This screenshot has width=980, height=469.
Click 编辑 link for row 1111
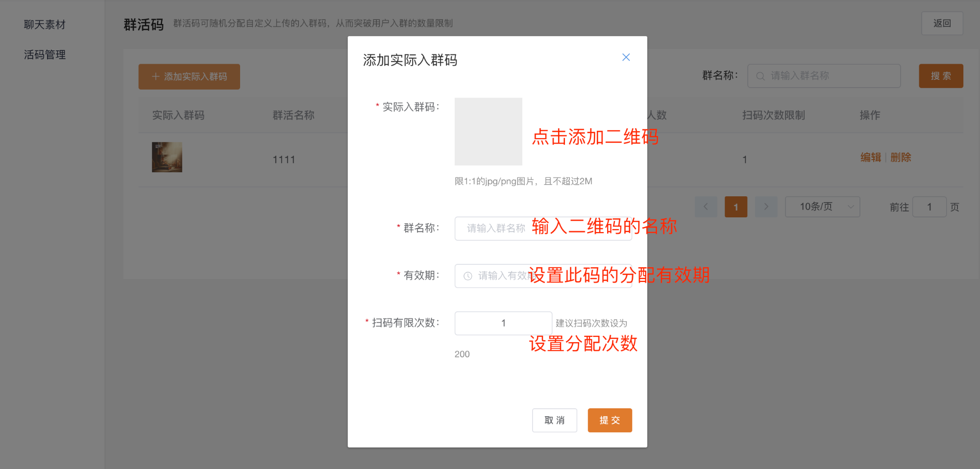click(870, 158)
